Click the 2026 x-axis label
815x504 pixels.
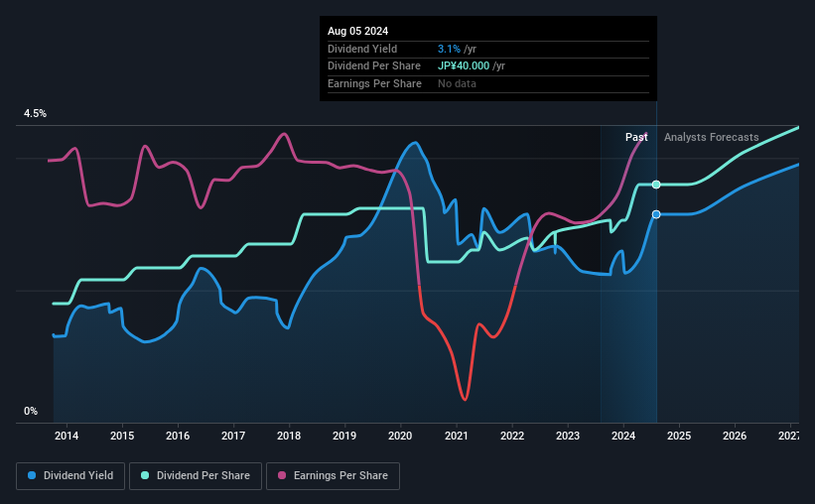coord(735,436)
